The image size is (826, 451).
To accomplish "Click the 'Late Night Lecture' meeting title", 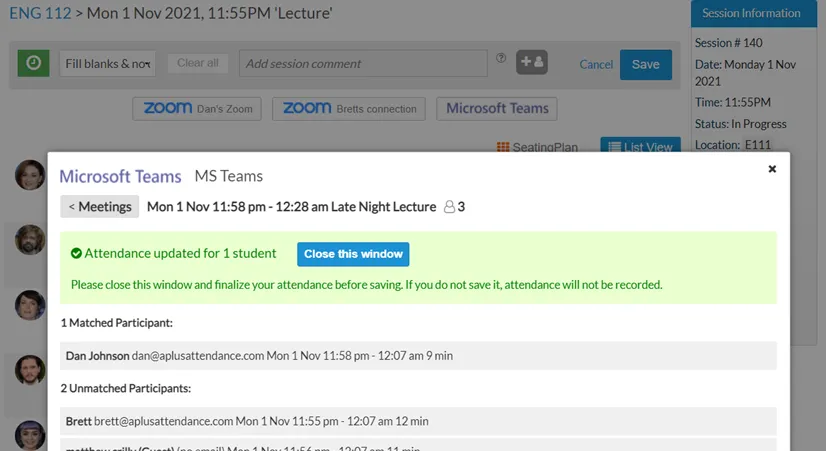I will (384, 207).
